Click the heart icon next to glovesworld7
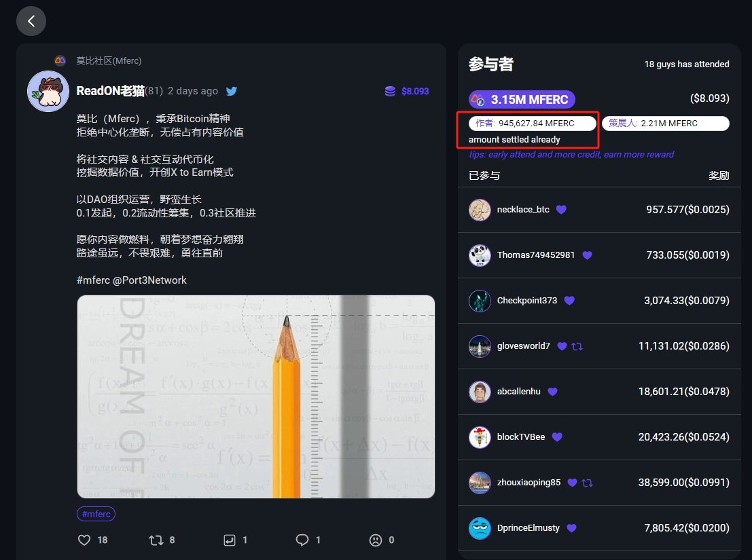Image resolution: width=752 pixels, height=560 pixels. point(562,346)
